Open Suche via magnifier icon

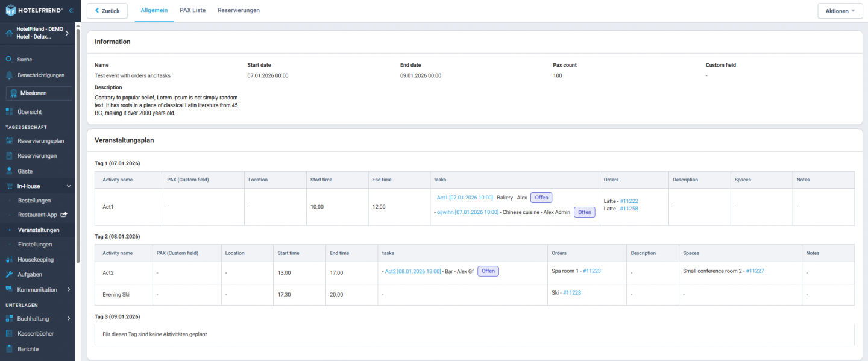coord(9,60)
